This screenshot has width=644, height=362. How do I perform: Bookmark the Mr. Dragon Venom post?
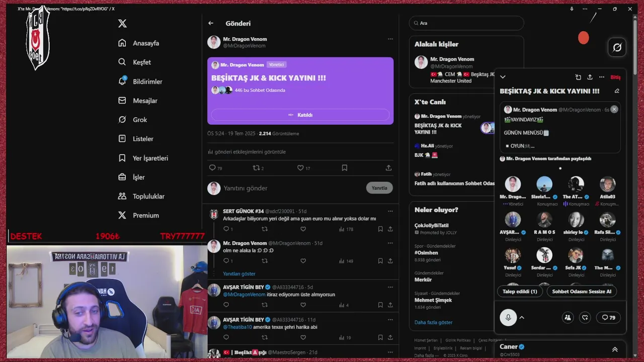tap(345, 168)
